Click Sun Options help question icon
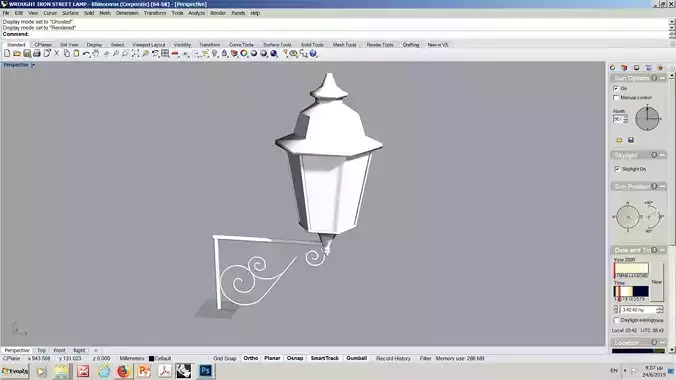676x380 pixels. (654, 78)
